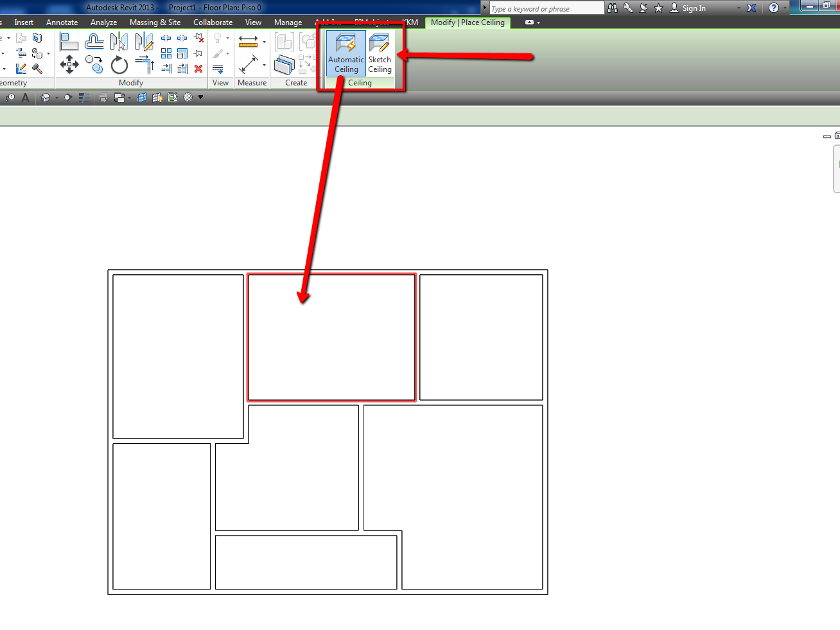Click the Split Element tool
840x630 pixels.
click(166, 39)
